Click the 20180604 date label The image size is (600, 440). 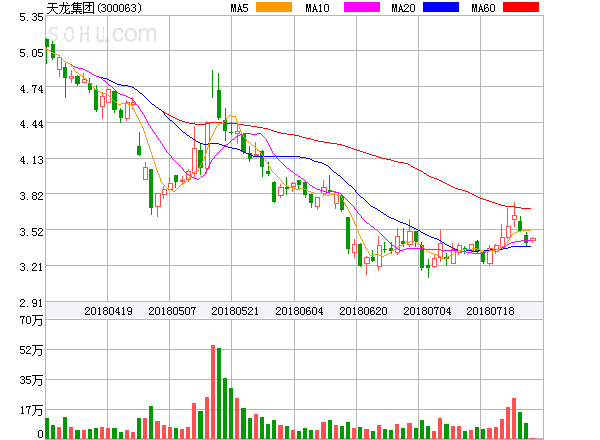tap(299, 311)
